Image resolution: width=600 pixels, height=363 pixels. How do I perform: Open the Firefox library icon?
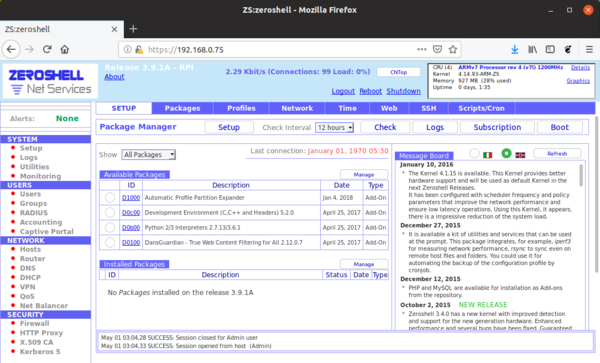point(532,49)
